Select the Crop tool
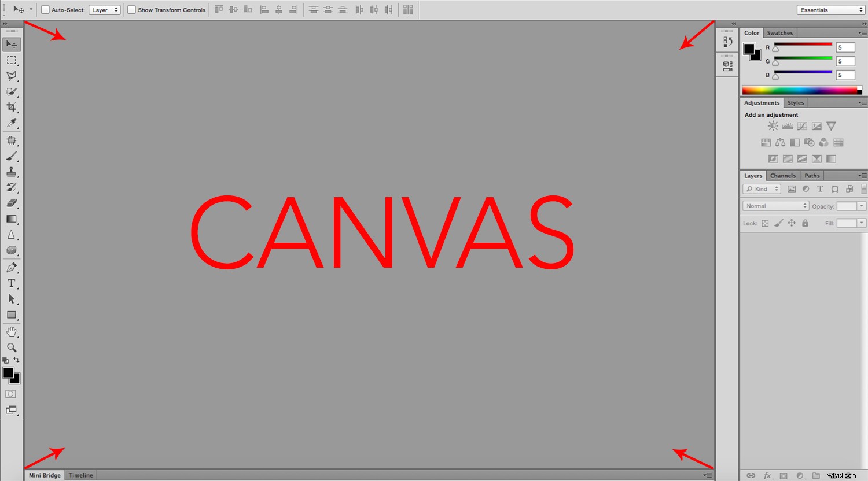This screenshot has height=481, width=868. pyautogui.click(x=11, y=107)
